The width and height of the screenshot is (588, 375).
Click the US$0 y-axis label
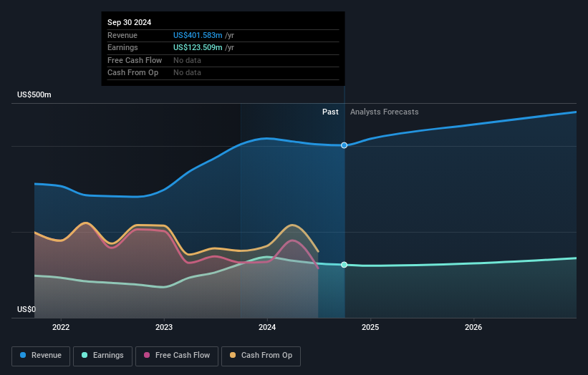coord(26,309)
